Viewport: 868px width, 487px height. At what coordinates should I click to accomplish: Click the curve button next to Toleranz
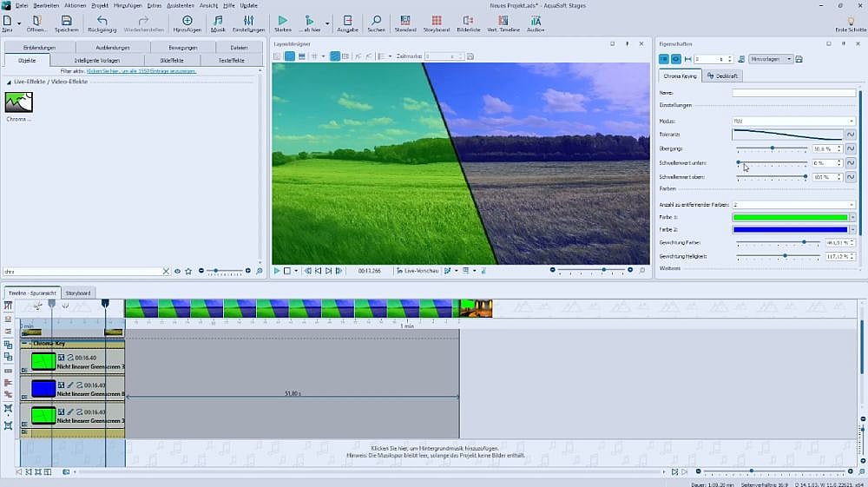coord(851,135)
